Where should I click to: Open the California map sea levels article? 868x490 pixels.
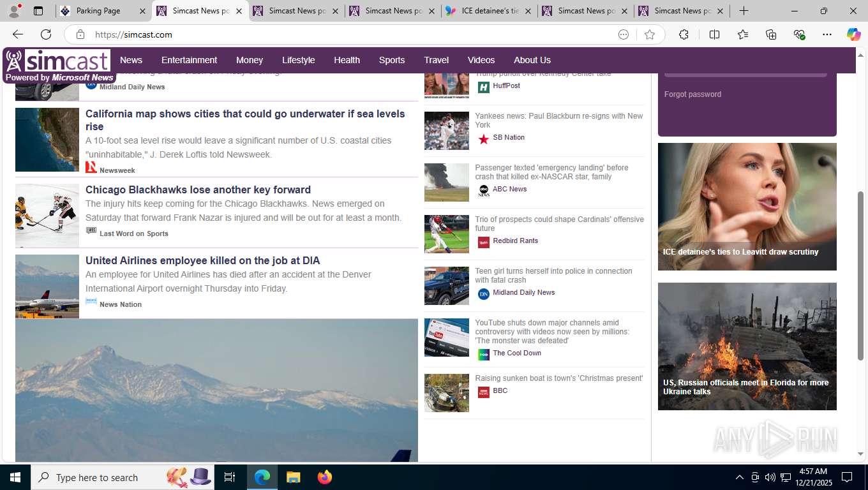pyautogui.click(x=245, y=120)
